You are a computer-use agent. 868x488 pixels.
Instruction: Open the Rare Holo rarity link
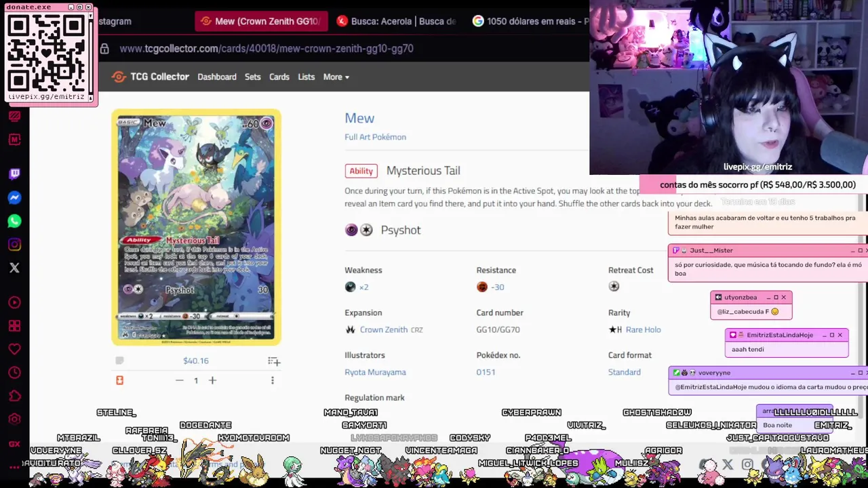(643, 329)
